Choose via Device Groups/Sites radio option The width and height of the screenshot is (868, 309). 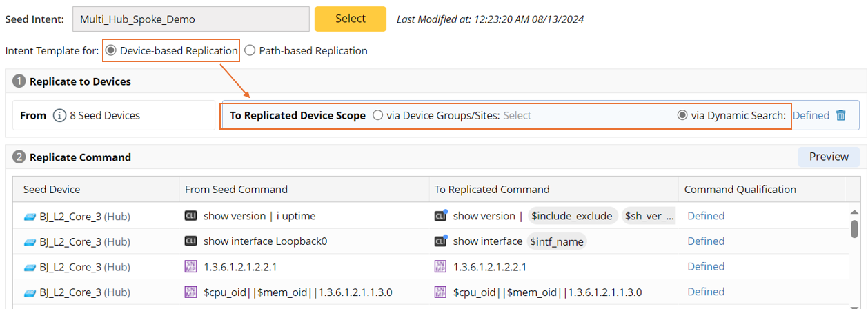click(x=377, y=115)
